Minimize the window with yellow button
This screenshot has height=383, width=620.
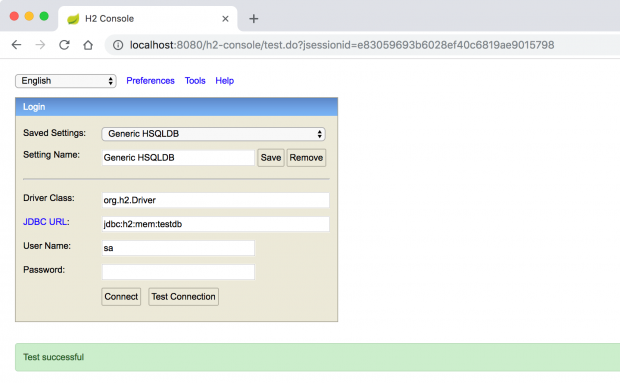tap(29, 16)
